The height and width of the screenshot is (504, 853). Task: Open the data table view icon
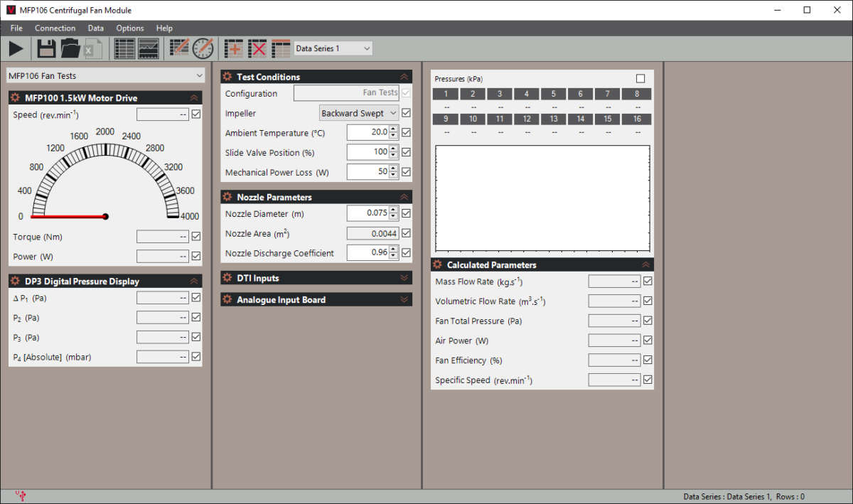[124, 48]
